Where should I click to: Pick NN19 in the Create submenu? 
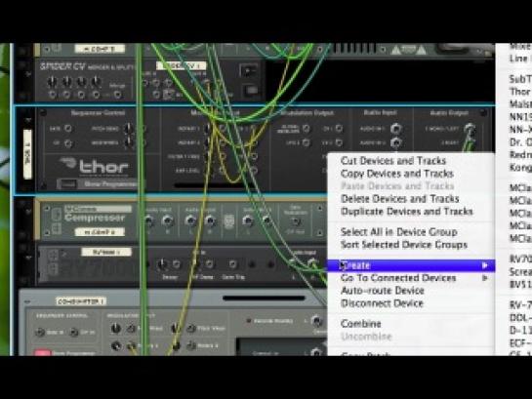(x=520, y=117)
